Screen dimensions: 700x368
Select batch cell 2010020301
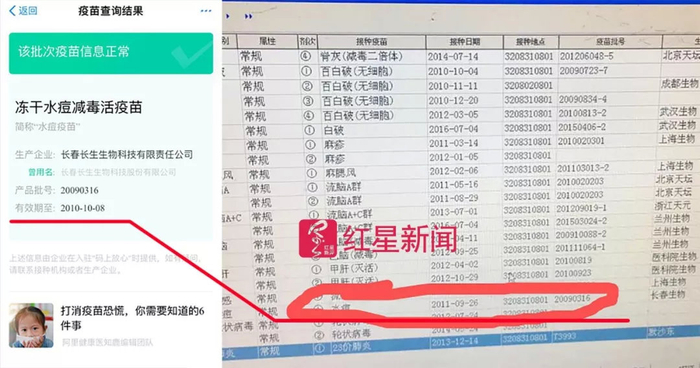(x=581, y=141)
